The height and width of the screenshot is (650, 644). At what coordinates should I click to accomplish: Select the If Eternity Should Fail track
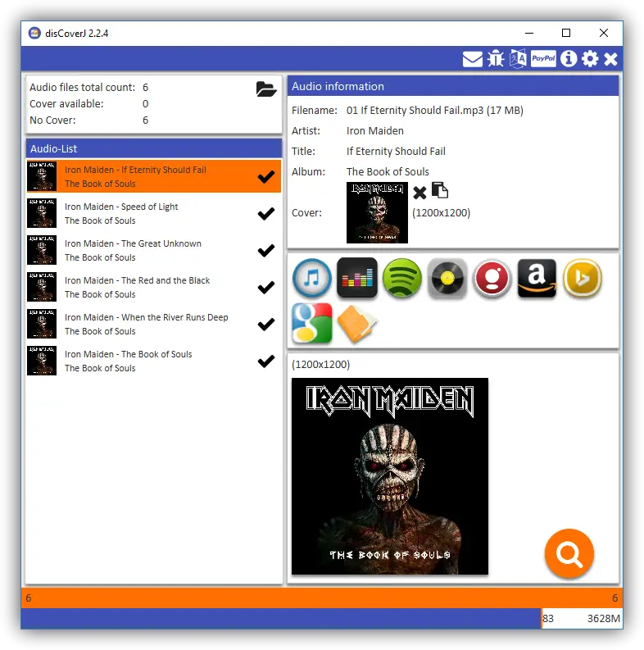(x=154, y=176)
